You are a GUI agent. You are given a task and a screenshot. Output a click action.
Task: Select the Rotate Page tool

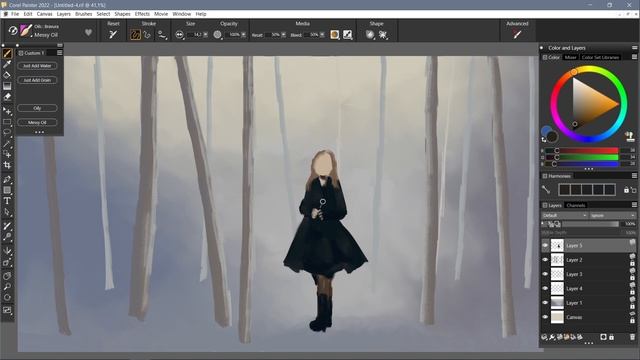7,298
